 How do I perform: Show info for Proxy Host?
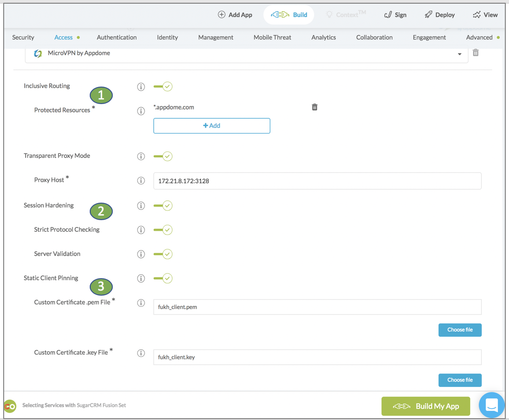141,181
